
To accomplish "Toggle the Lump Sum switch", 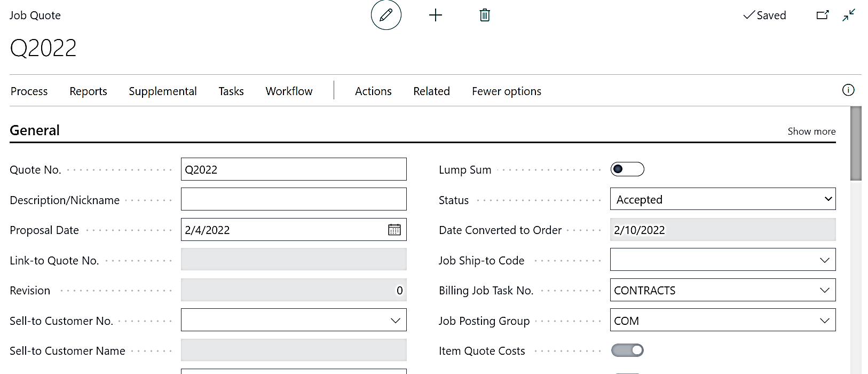I will [x=627, y=169].
